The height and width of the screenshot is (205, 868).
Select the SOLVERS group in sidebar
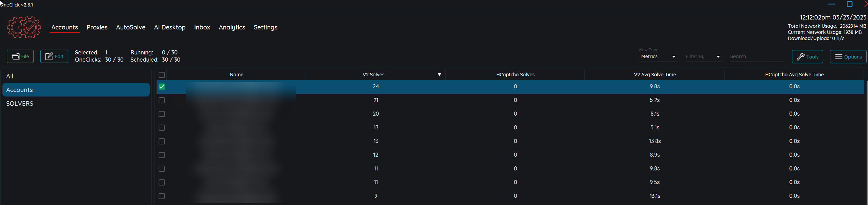coord(20,104)
